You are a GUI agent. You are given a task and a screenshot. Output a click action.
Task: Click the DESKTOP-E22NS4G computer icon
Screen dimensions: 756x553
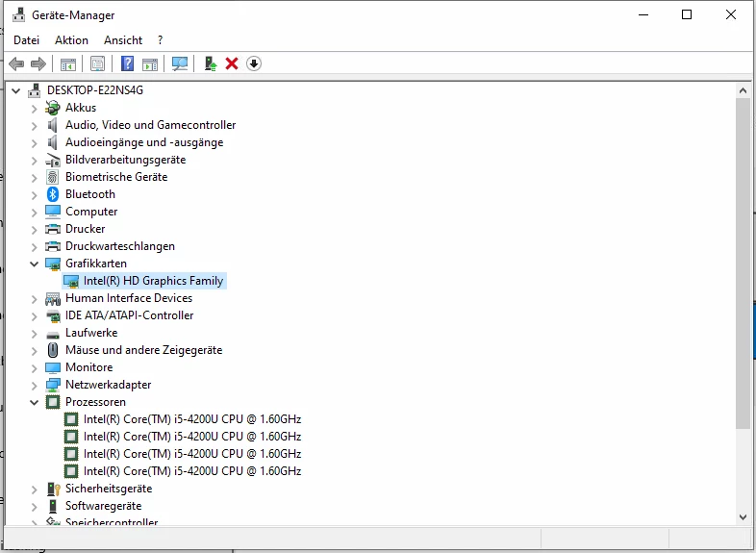point(35,90)
